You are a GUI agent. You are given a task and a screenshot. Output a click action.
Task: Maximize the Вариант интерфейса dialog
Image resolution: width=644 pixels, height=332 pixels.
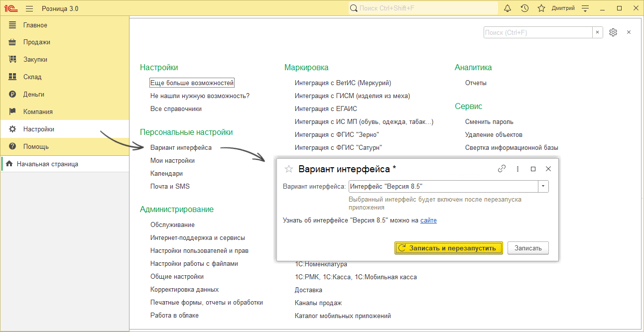pos(533,169)
